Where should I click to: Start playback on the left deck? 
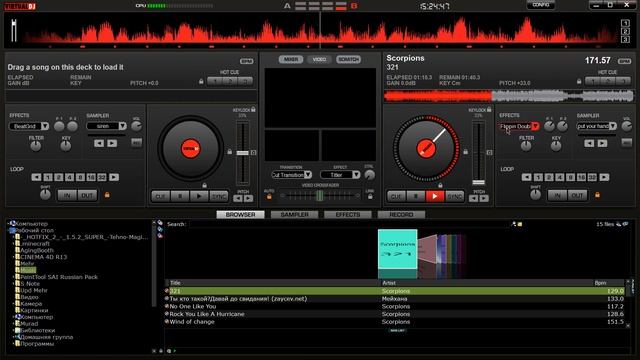tap(199, 196)
